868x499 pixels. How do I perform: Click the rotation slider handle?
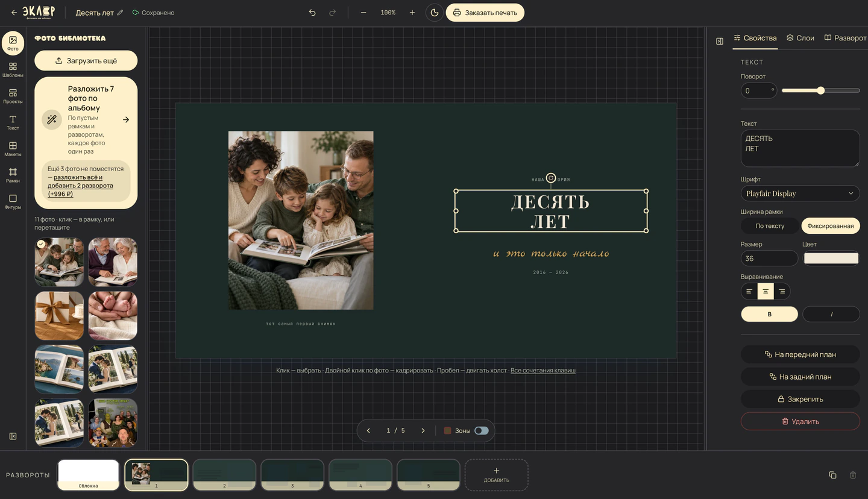pos(820,90)
